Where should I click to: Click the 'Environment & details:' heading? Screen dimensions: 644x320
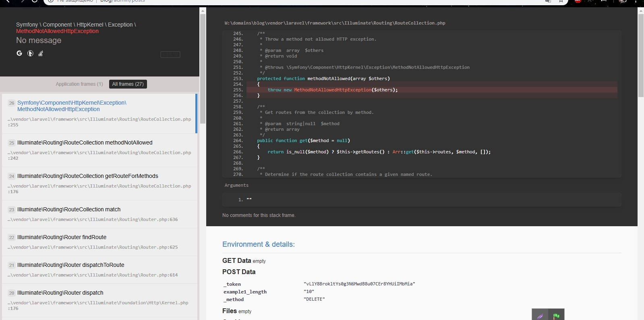[x=259, y=244]
